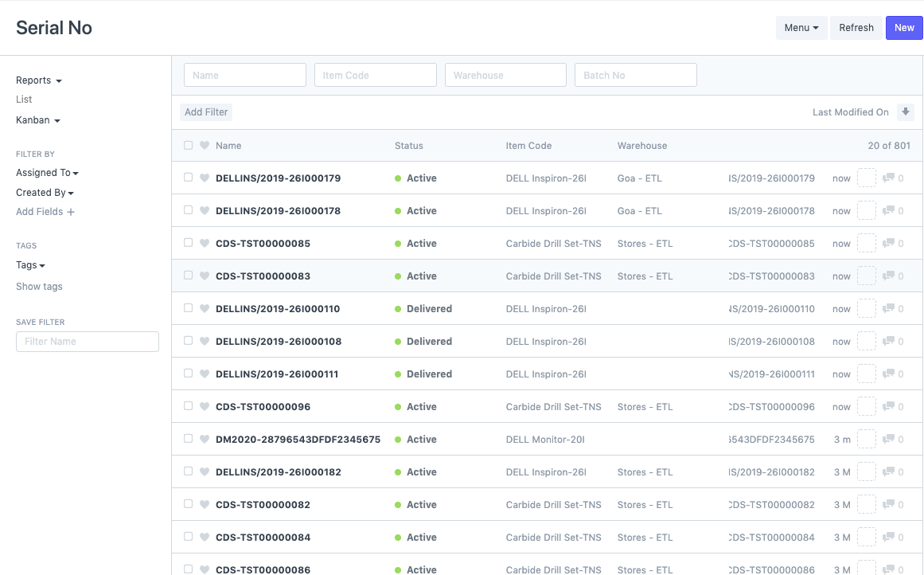The image size is (924, 575).
Task: Like the DELLINS/2019-26I000179 row heart icon
Action: [x=205, y=178]
